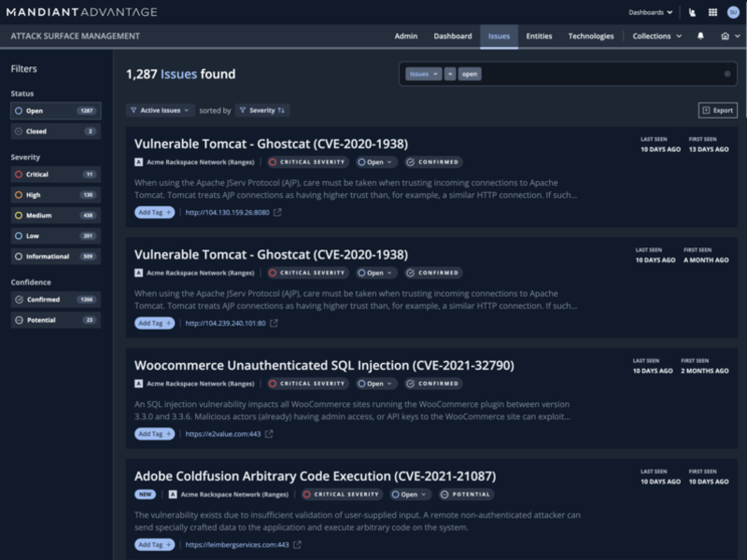Export the issues list
The image size is (747, 560).
coord(718,110)
